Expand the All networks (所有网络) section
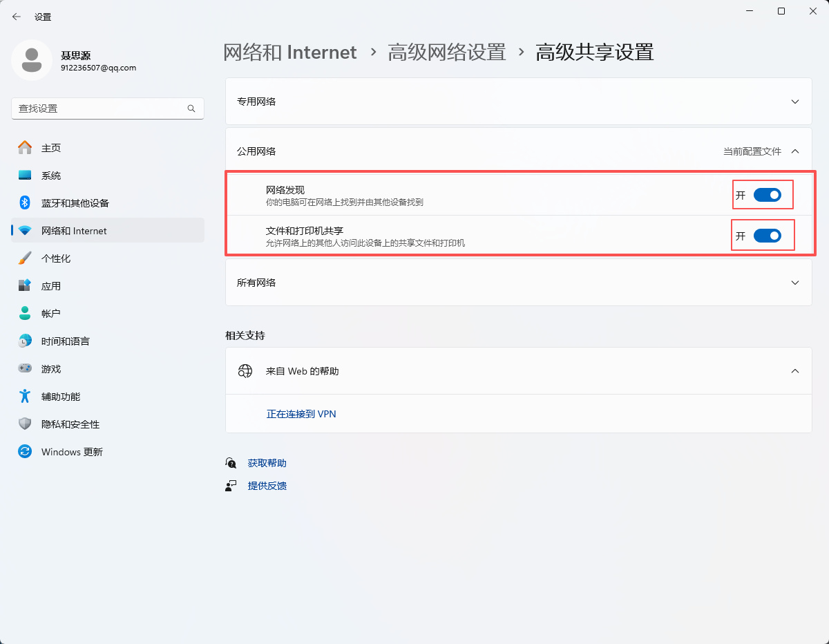Screen dimensions: 829x644 795,283
